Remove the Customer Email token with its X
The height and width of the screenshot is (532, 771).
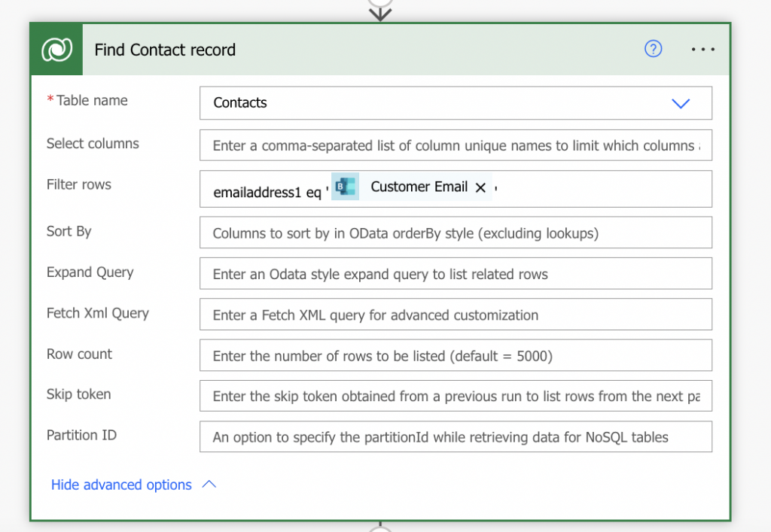coord(480,187)
